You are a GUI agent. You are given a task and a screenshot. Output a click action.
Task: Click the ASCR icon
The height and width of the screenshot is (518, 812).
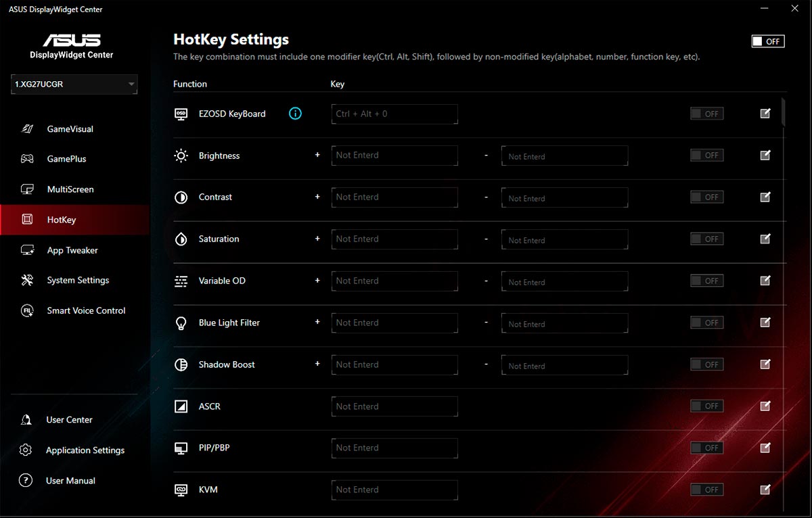(x=181, y=406)
